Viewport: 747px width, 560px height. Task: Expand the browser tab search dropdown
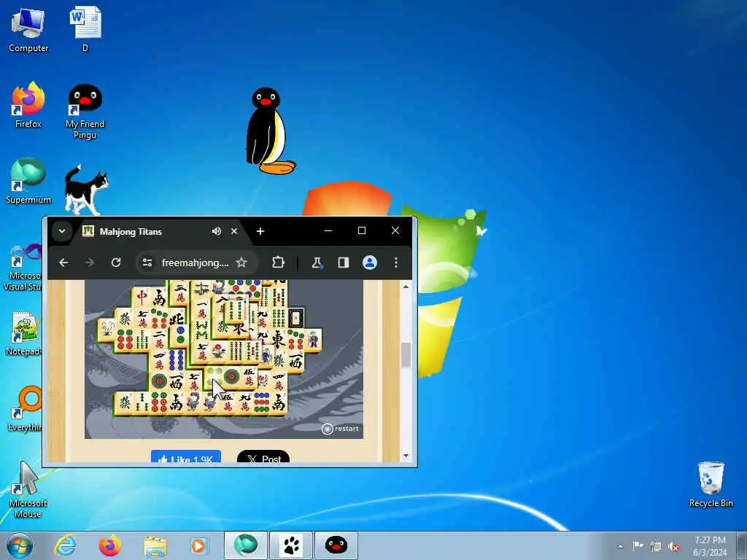coord(62,231)
